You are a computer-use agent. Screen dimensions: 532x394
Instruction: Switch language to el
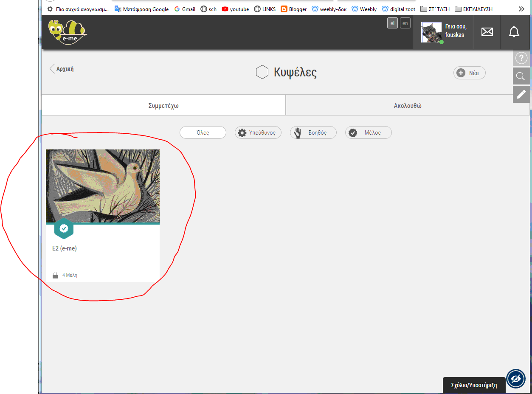tap(392, 23)
